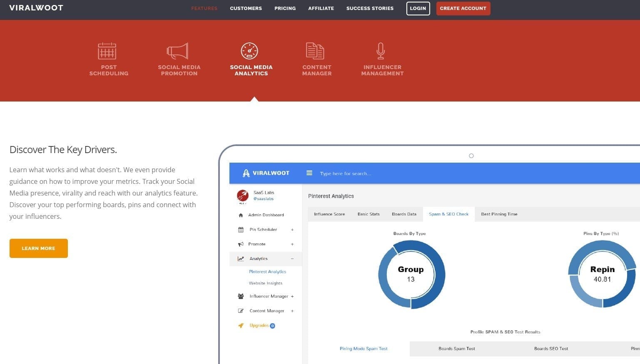Image resolution: width=640 pixels, height=364 pixels.
Task: Click the Post Scheduling calendar icon
Action: [107, 51]
